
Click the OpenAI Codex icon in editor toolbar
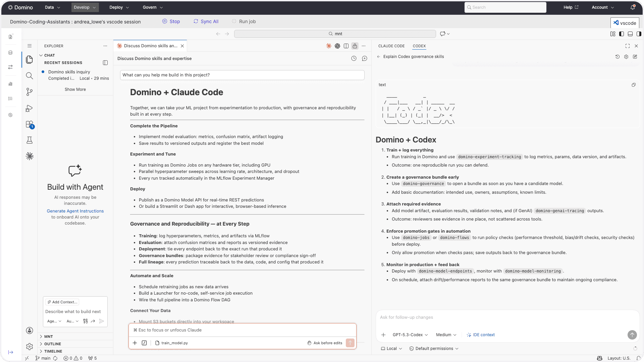tap(337, 46)
